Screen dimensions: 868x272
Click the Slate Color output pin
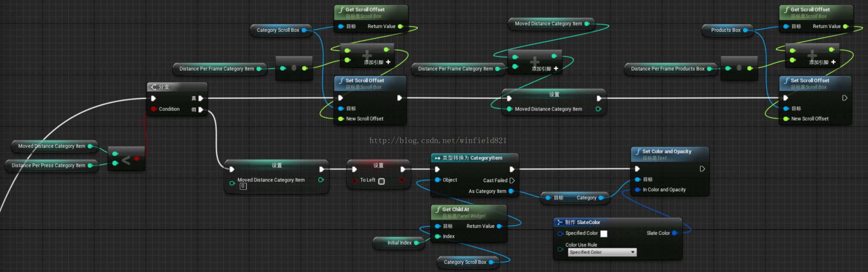[674, 233]
